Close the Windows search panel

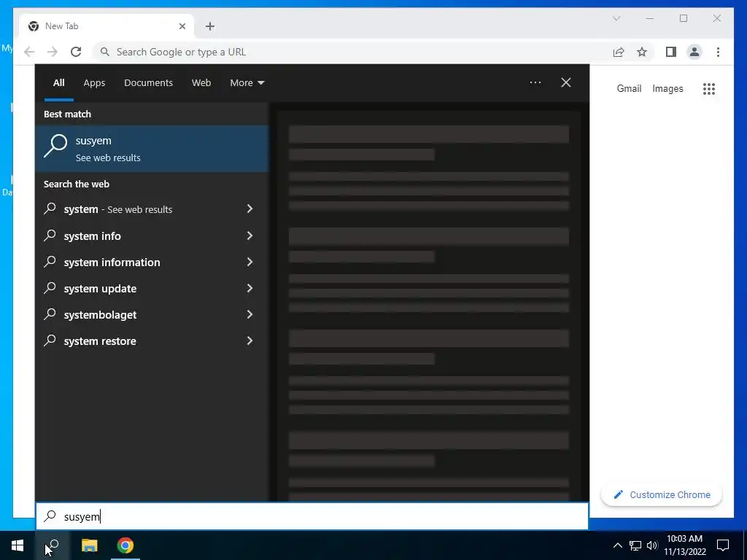566,83
